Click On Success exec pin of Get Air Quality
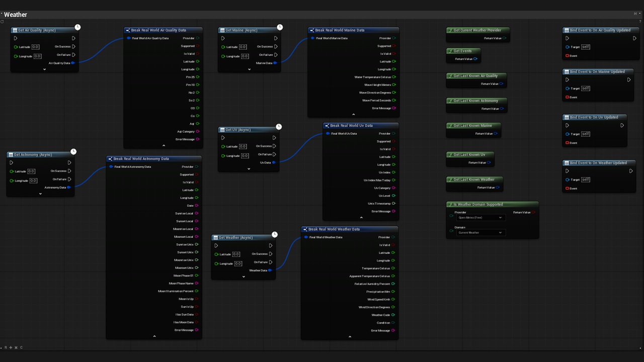Viewport: 644px width, 362px height. click(73, 46)
